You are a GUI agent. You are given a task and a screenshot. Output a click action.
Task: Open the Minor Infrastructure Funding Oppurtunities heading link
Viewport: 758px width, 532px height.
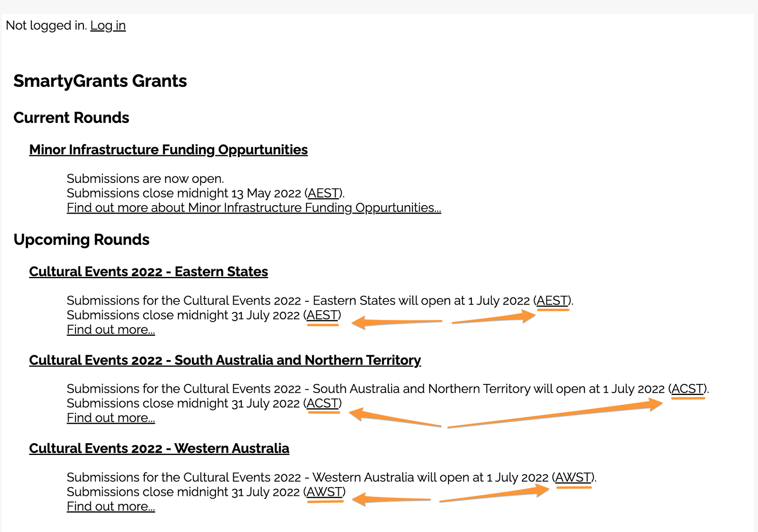168,150
